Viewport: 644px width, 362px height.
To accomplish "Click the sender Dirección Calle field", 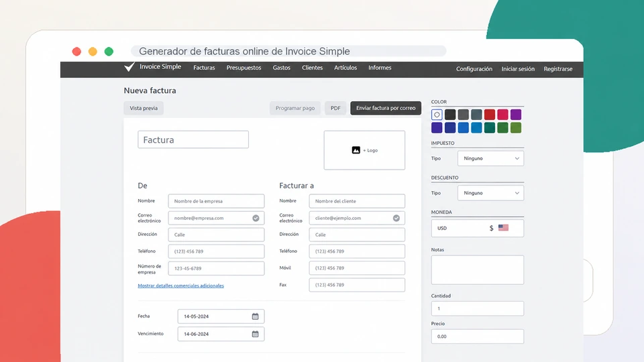I will [x=216, y=235].
